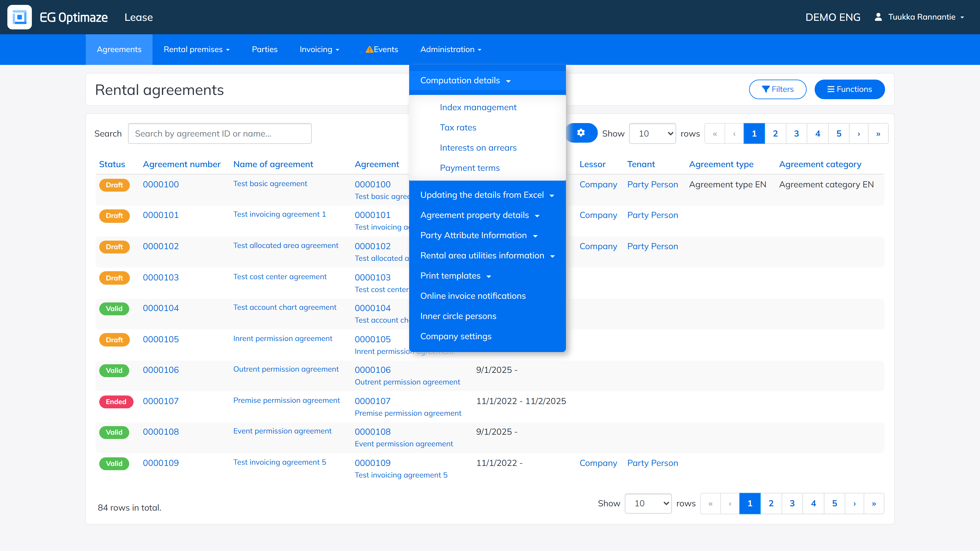Viewport: 980px width, 551px height.
Task: Open agreement number 0000100 link
Action: click(x=160, y=184)
